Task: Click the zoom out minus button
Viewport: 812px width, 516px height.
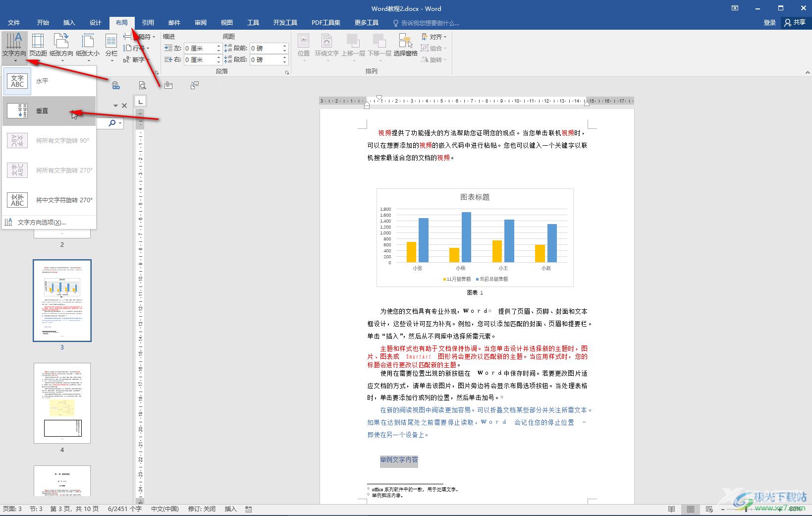Action: 723,509
